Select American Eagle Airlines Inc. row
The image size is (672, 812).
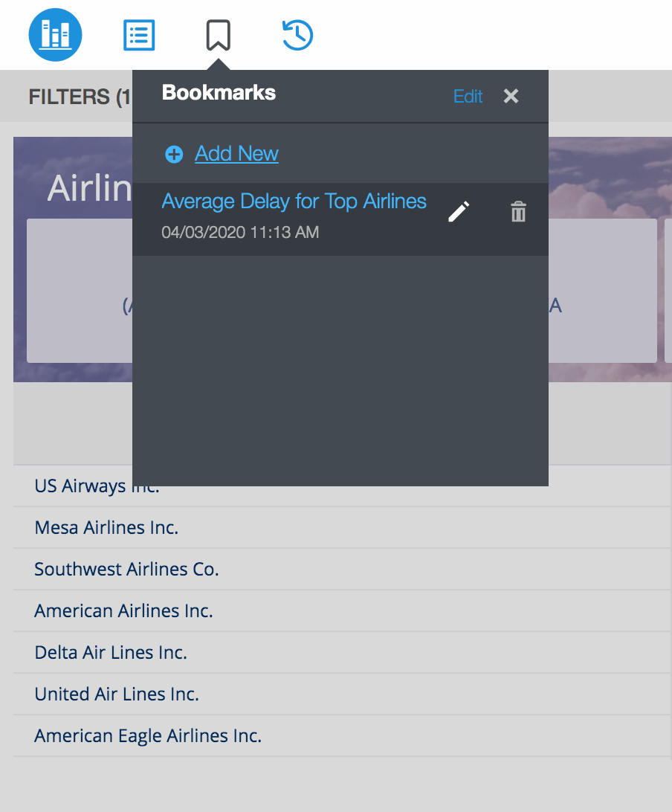point(148,736)
